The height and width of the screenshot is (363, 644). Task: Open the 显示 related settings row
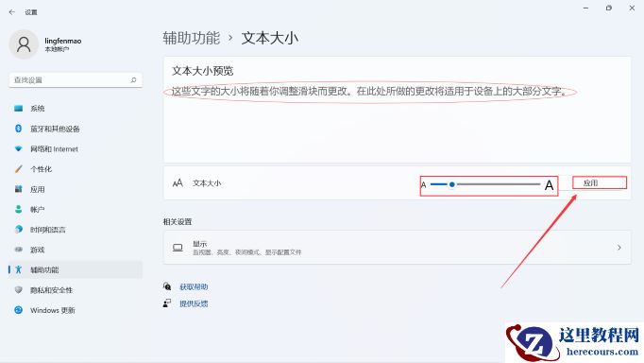pyautogui.click(x=397, y=248)
